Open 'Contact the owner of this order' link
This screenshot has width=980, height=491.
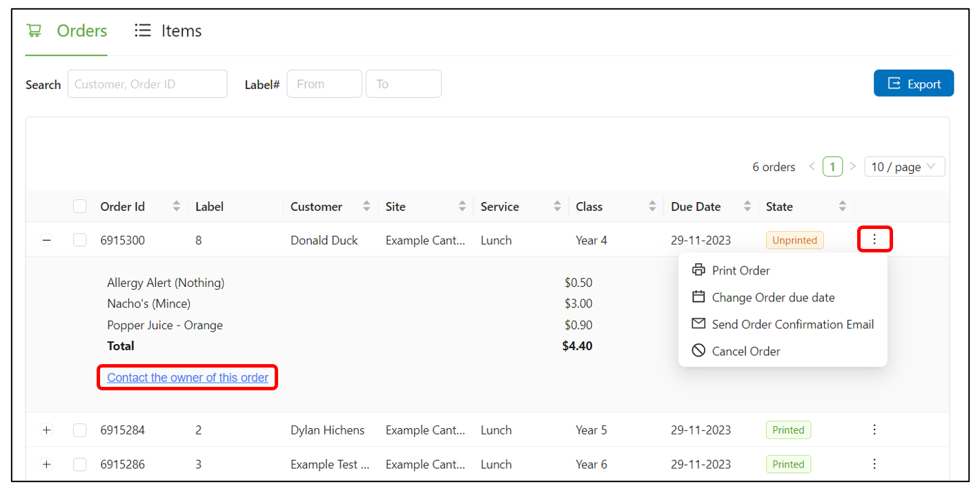point(188,378)
